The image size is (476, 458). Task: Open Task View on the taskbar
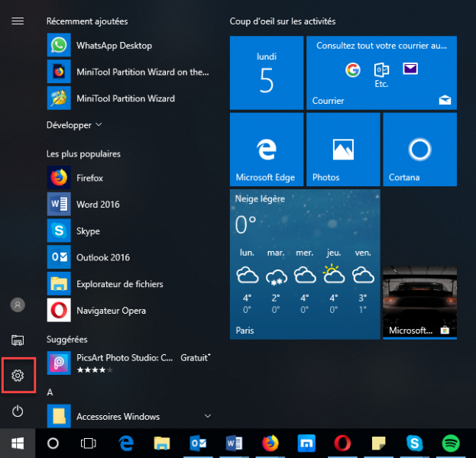tap(89, 443)
